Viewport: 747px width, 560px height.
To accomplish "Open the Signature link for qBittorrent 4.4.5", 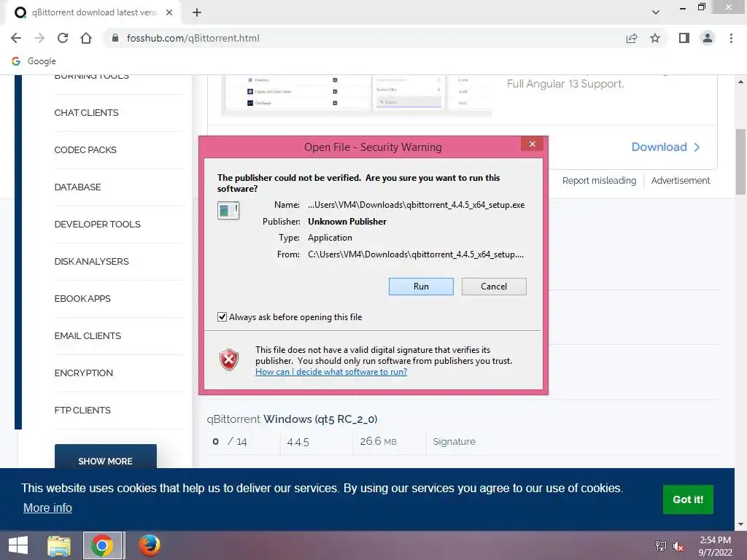I will pos(454,441).
